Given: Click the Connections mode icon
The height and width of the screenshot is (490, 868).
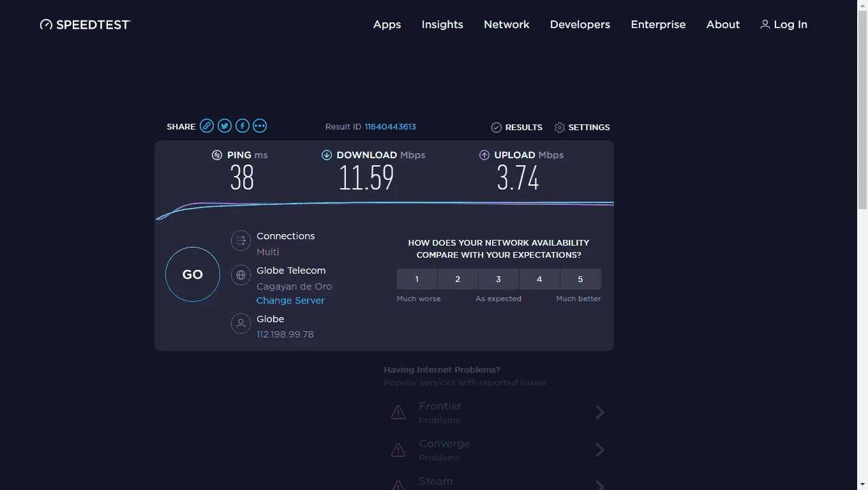Looking at the screenshot, I should 241,241.
